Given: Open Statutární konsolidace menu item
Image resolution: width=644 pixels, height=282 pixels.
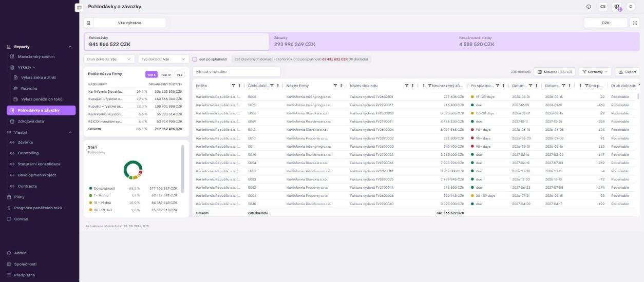Looking at the screenshot, I should click(40, 164).
